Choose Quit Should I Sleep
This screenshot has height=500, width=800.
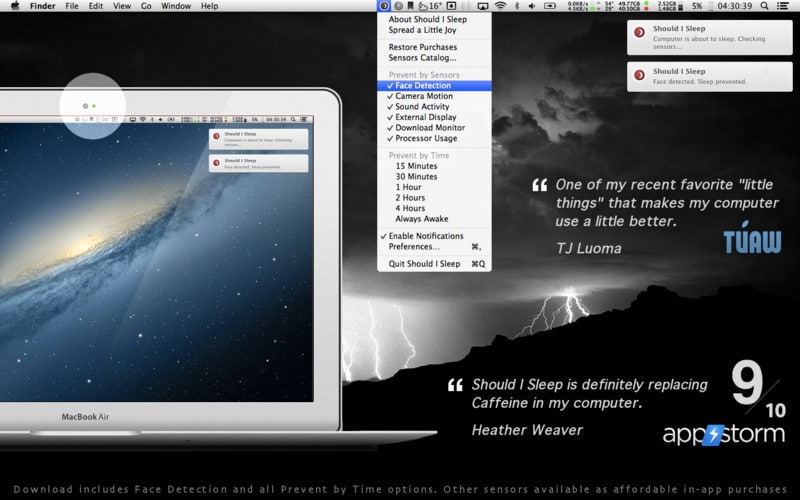[x=424, y=264]
